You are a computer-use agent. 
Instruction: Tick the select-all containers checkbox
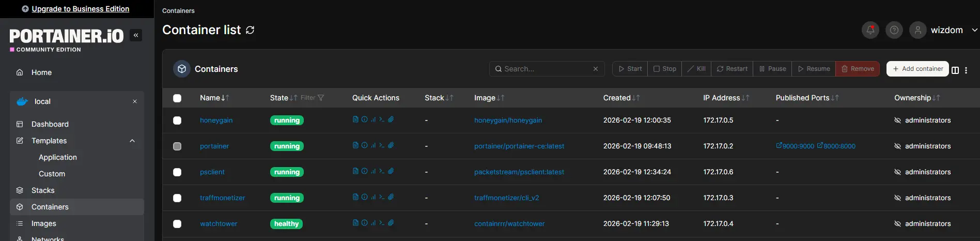click(x=177, y=98)
